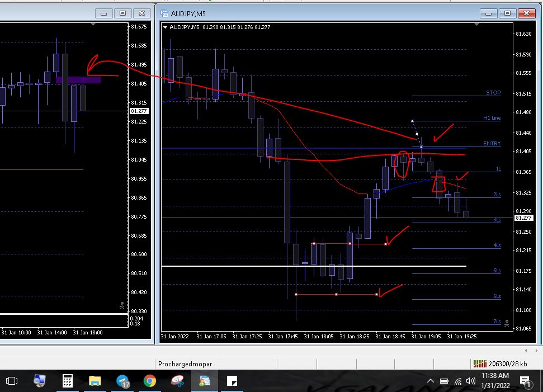Click the 31 Jan 18:05 time label
Image resolution: width=543 pixels, height=392 pixels.
(319, 336)
